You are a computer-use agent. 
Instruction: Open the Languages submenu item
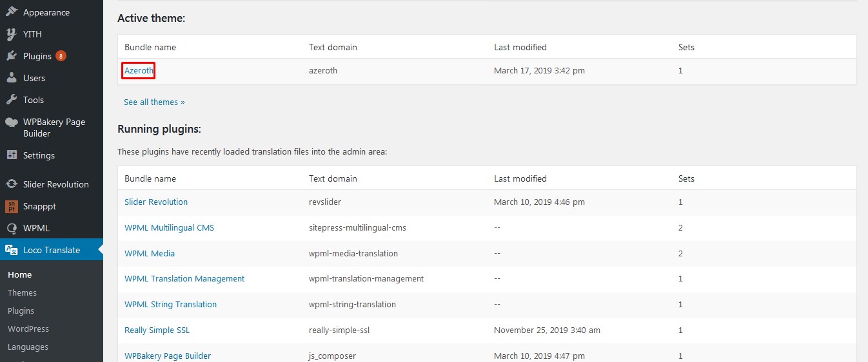point(28,347)
